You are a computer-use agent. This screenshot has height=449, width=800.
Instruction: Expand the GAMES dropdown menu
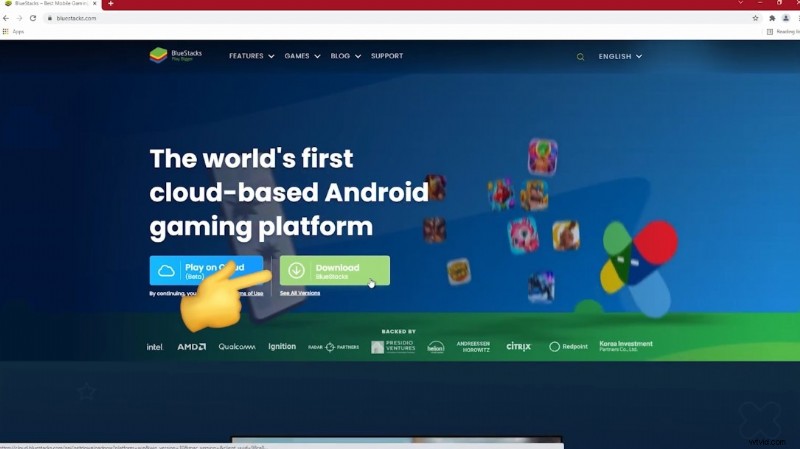(x=302, y=56)
